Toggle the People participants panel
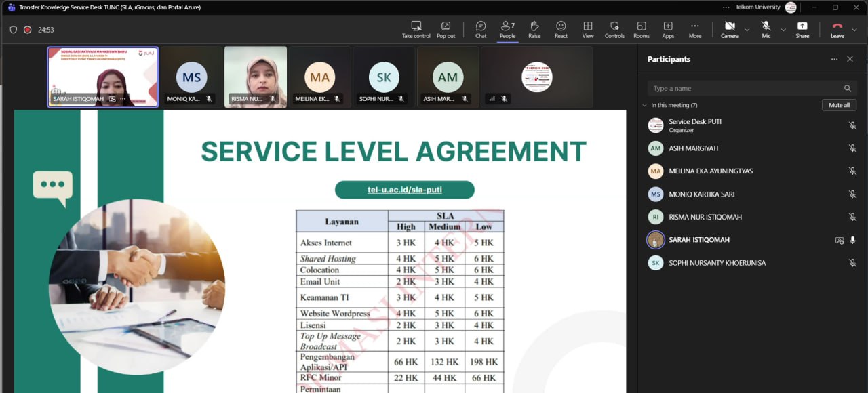This screenshot has height=393, width=868. 507,29
